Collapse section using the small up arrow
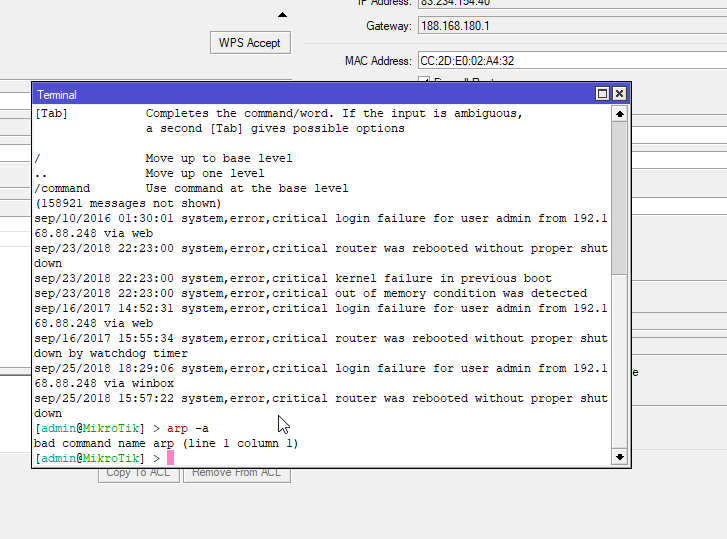Viewport: 727px width, 539px height. pyautogui.click(x=282, y=15)
